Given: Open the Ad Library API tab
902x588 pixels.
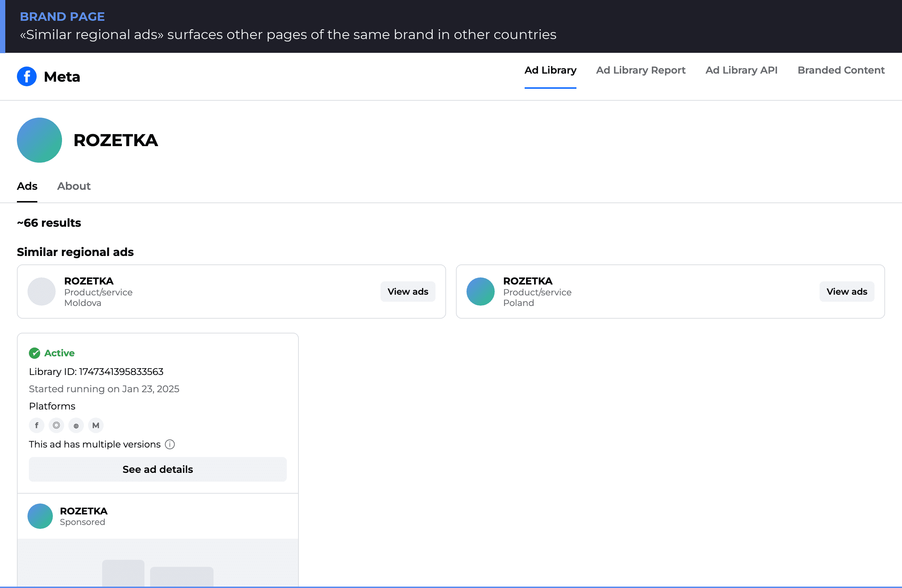Looking at the screenshot, I should (x=741, y=70).
